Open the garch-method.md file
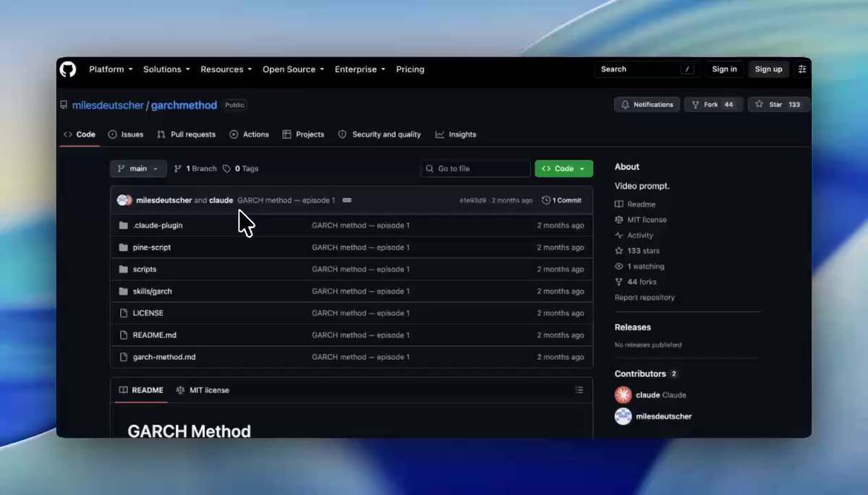 [x=164, y=357]
